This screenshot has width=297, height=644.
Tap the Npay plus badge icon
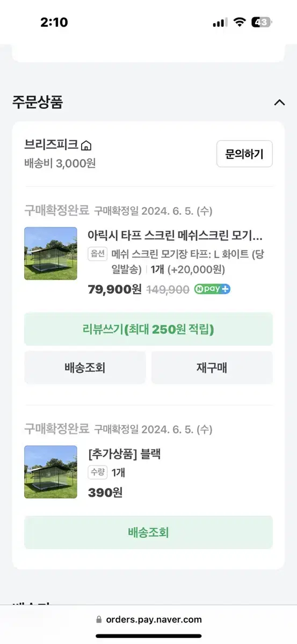tap(212, 289)
